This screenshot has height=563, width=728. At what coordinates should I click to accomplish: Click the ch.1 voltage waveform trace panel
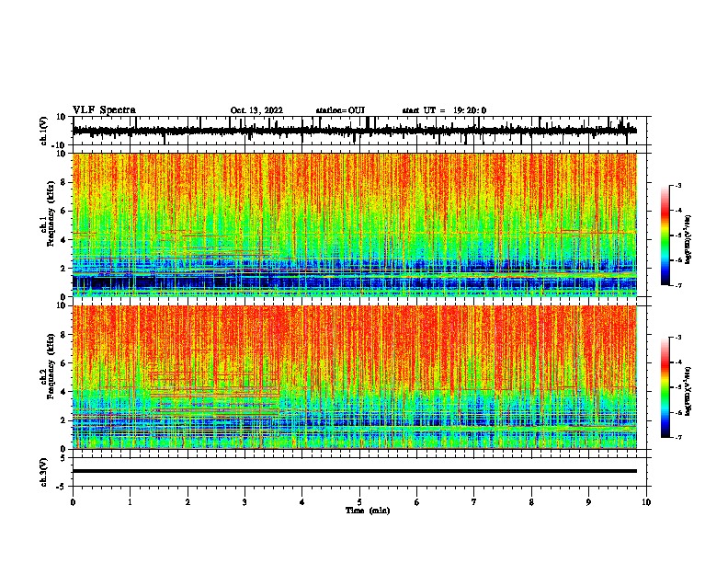pos(359,131)
